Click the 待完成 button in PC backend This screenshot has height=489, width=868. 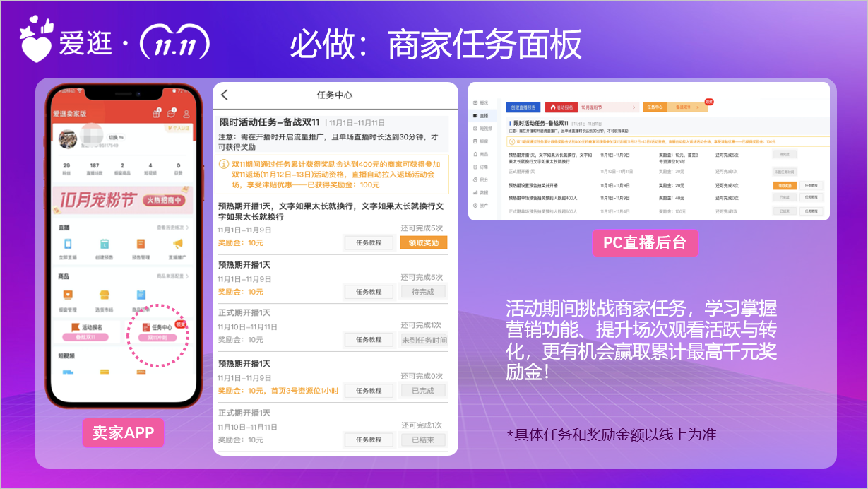point(785,154)
